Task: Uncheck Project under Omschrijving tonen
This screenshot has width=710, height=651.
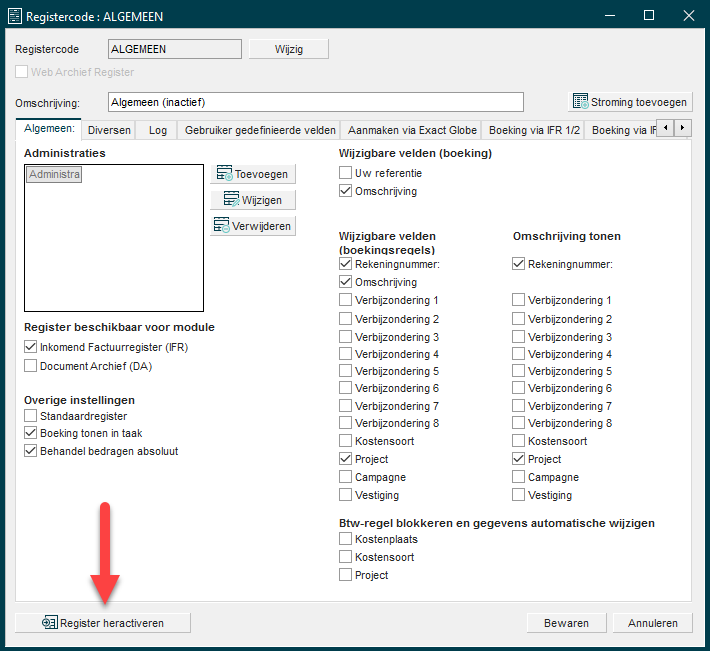Action: coord(518,459)
